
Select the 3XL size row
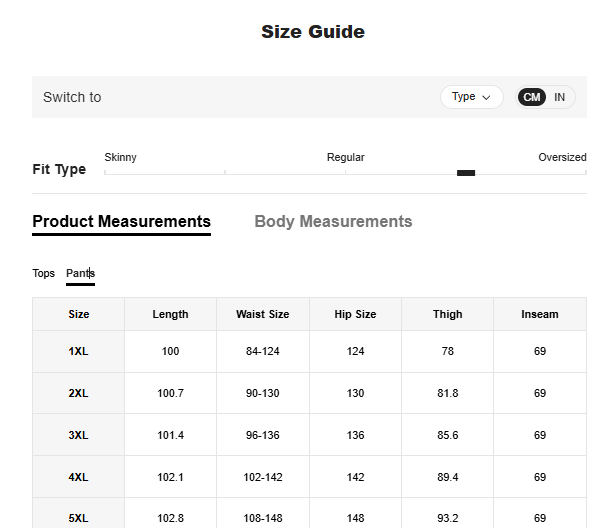click(79, 436)
